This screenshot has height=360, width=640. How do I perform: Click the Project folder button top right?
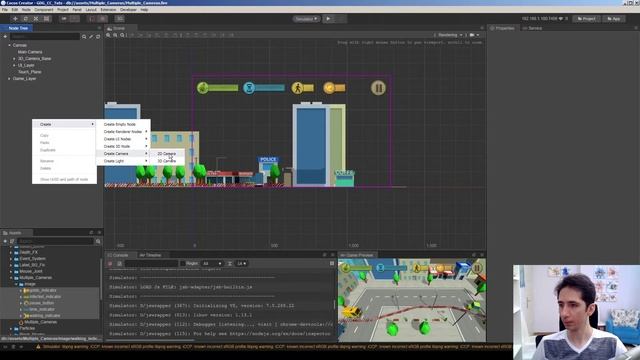pyautogui.click(x=586, y=19)
